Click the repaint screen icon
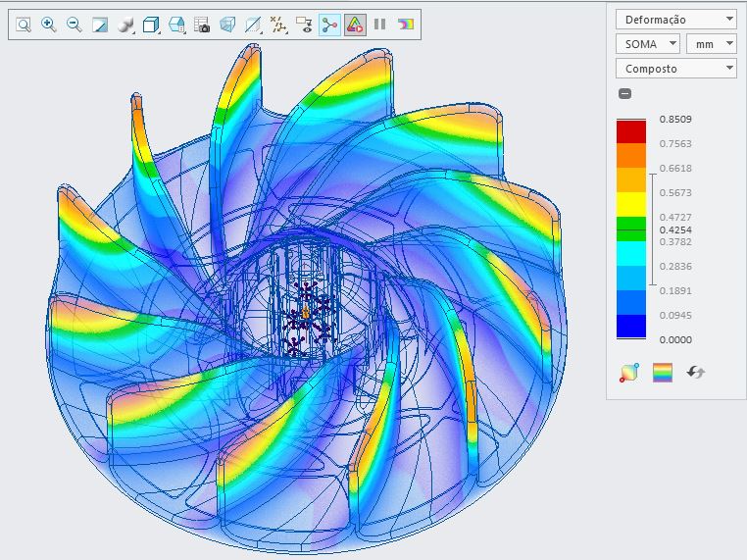The width and height of the screenshot is (747, 560). (99, 25)
